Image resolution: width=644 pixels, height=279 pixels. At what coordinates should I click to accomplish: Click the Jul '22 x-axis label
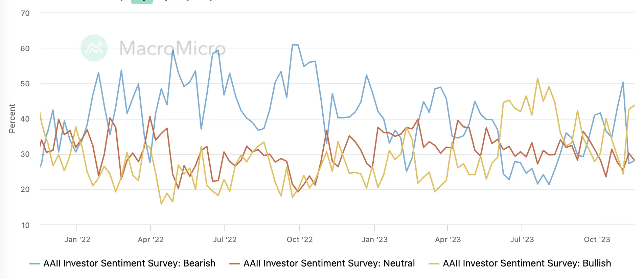[x=225, y=240]
